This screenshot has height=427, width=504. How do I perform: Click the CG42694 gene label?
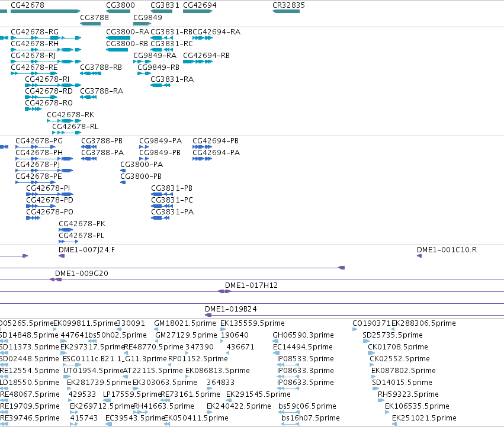coord(200,5)
